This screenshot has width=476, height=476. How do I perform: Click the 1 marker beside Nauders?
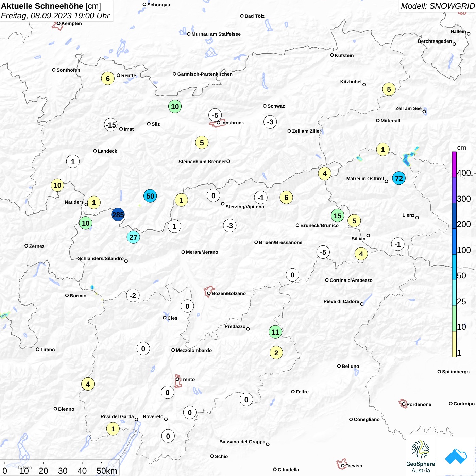(94, 203)
